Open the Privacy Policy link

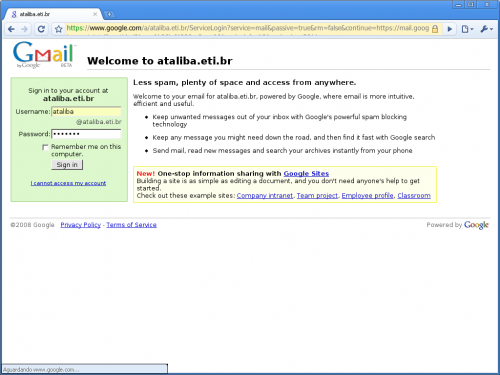point(81,225)
